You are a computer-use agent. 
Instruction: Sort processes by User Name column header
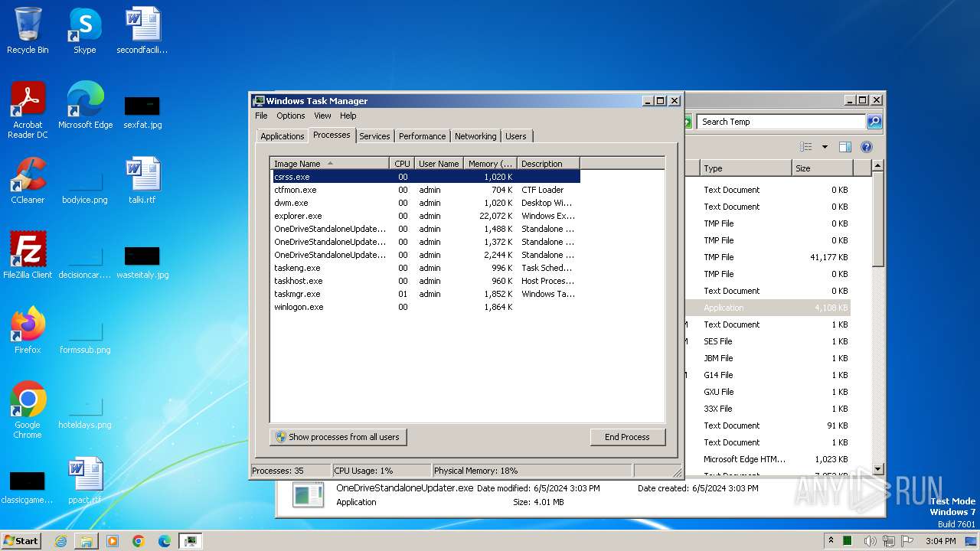coord(439,164)
